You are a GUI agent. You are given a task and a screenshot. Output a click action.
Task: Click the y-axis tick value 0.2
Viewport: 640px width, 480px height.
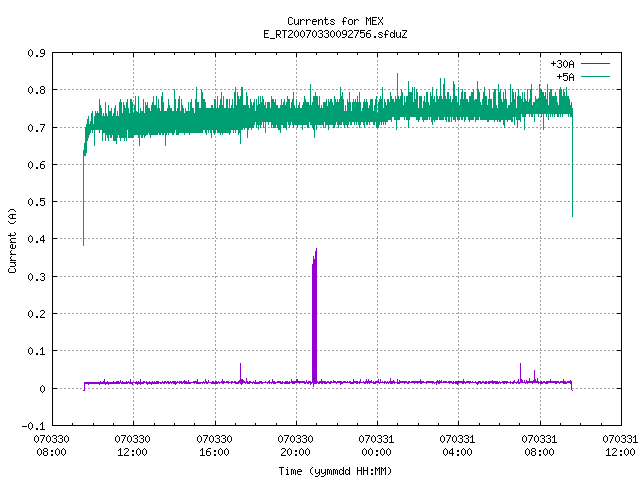pos(36,314)
